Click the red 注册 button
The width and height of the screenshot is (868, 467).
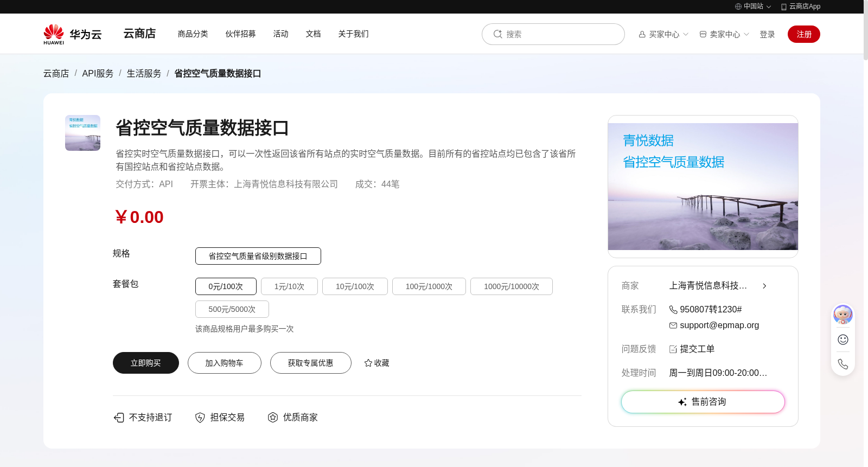[804, 34]
